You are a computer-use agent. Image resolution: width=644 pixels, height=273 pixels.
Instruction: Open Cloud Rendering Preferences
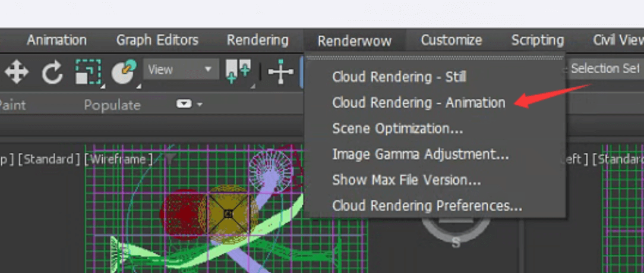[427, 205]
